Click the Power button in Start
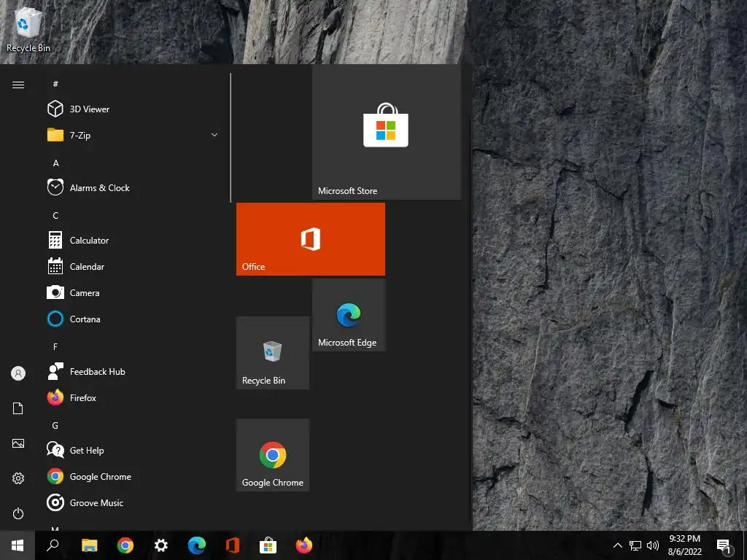Viewport: 747px width, 560px height. click(x=18, y=513)
